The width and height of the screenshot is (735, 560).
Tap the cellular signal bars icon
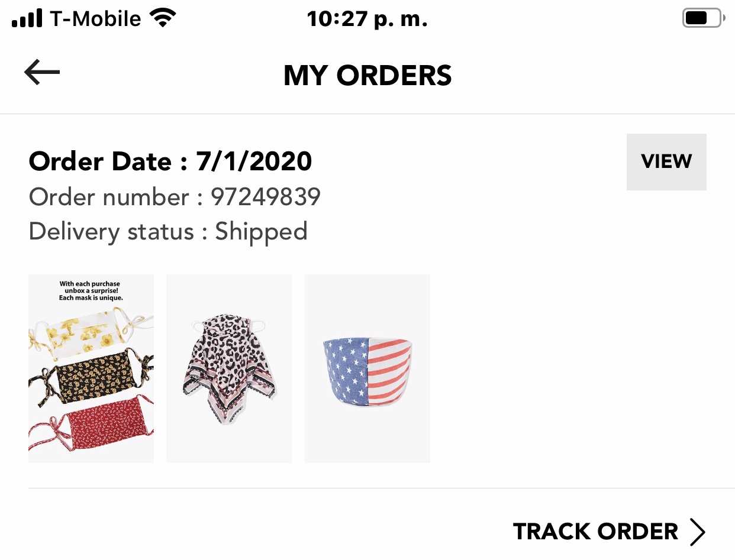point(27,19)
